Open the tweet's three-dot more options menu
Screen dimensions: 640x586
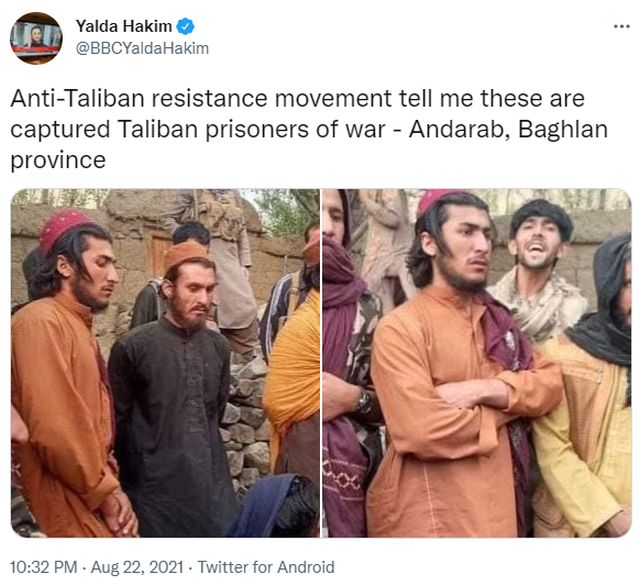pos(622,27)
